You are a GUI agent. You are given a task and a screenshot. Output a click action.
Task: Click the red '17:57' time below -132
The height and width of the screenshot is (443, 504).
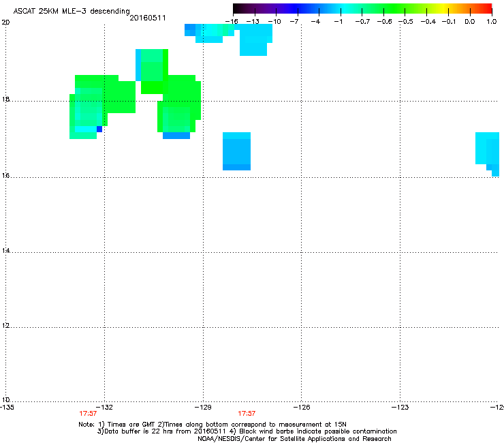(x=88, y=414)
